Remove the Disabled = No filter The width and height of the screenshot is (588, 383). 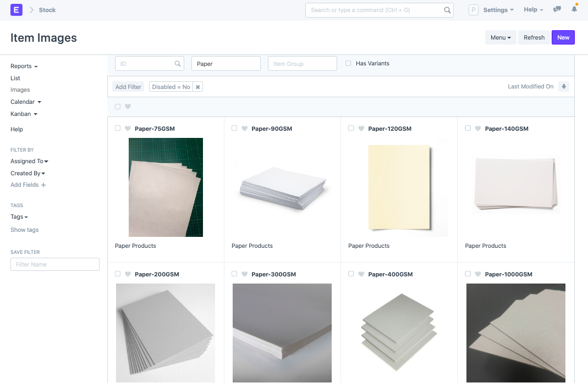tap(198, 87)
